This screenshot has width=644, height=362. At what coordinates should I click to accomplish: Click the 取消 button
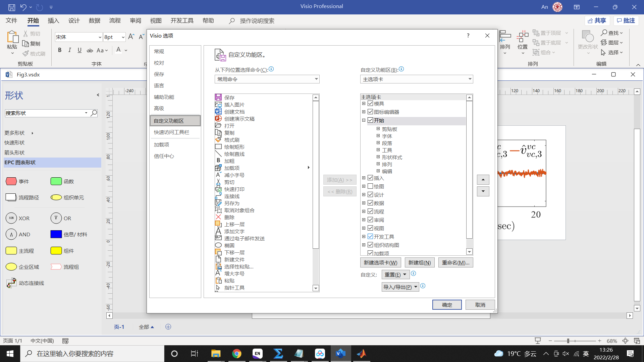pos(480,305)
